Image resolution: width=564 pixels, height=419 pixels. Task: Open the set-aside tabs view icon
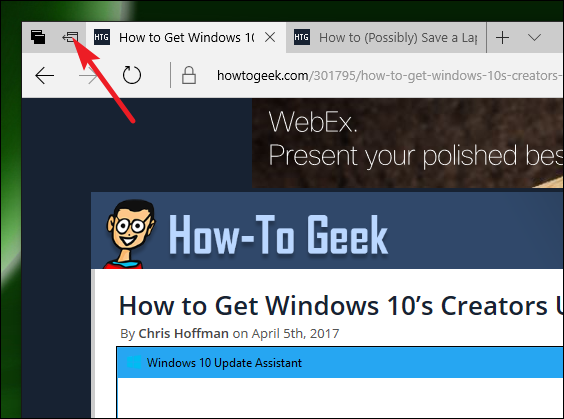(38, 37)
